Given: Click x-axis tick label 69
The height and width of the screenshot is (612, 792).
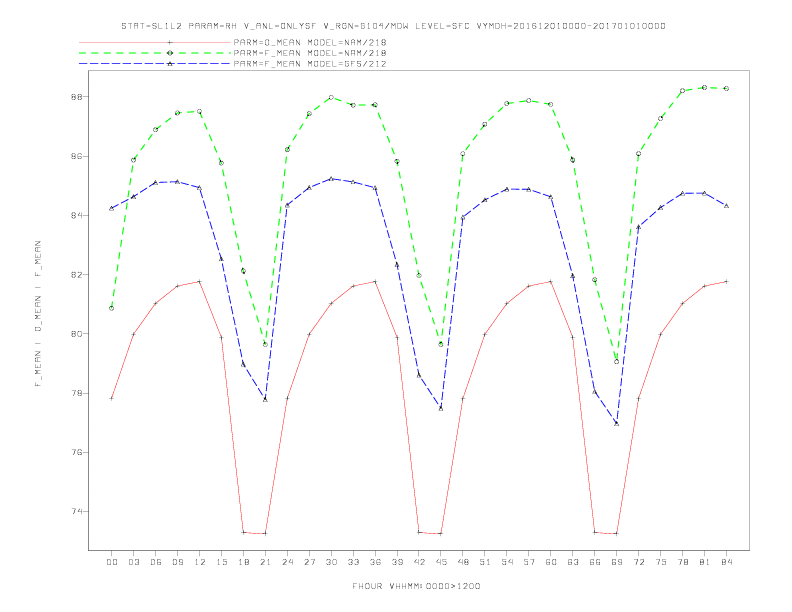Looking at the screenshot, I should [617, 562].
